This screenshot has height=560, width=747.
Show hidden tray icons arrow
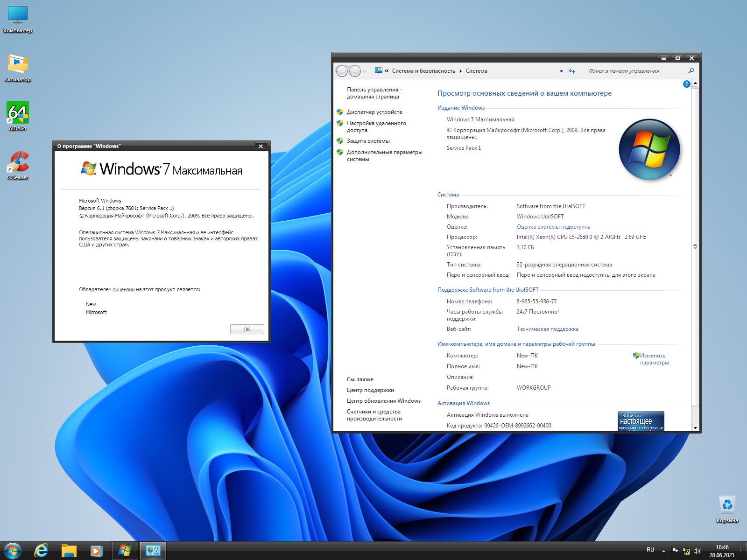point(663,551)
